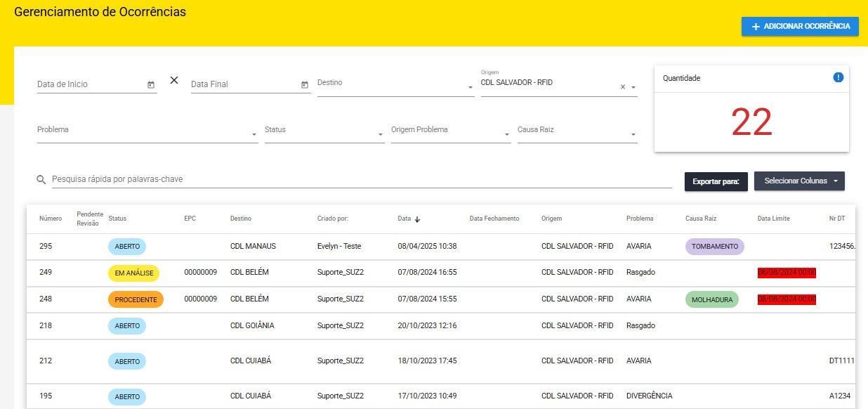Click the Problema column header
The width and height of the screenshot is (868, 409).
pyautogui.click(x=639, y=219)
